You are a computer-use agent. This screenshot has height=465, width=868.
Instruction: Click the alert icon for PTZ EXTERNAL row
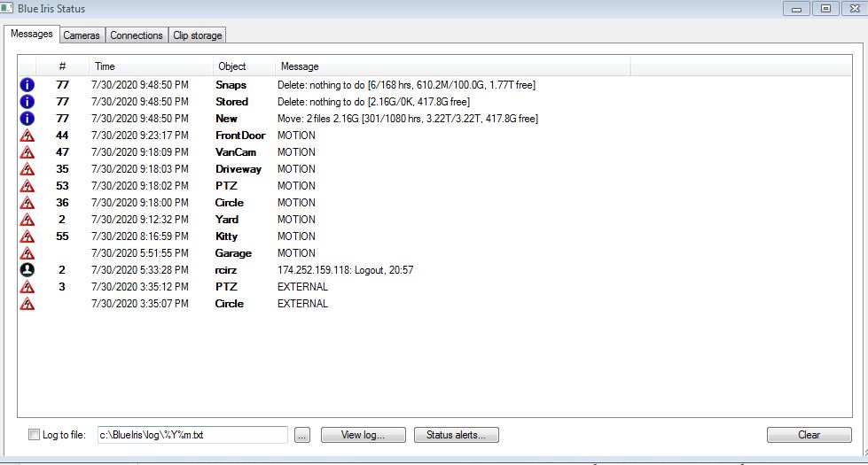(x=27, y=287)
